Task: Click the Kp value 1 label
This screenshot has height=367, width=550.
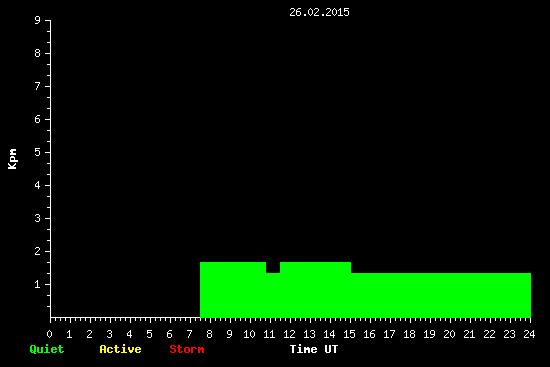Action: tap(38, 284)
